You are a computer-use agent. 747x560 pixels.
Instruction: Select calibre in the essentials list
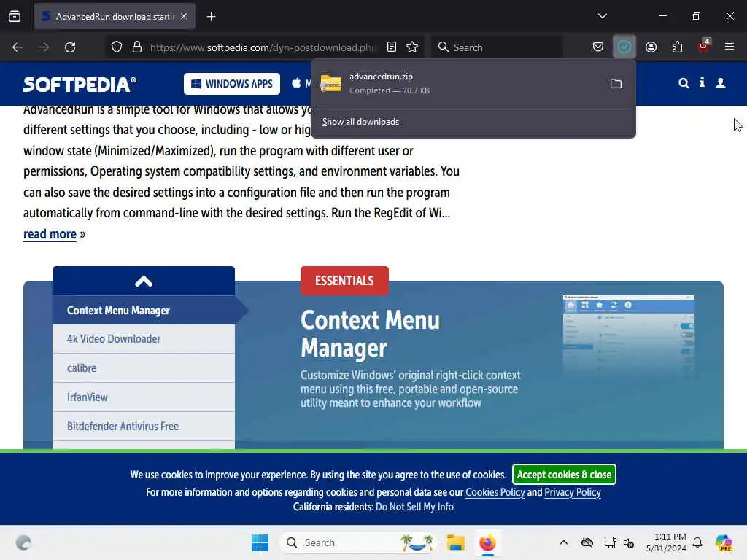(x=144, y=368)
